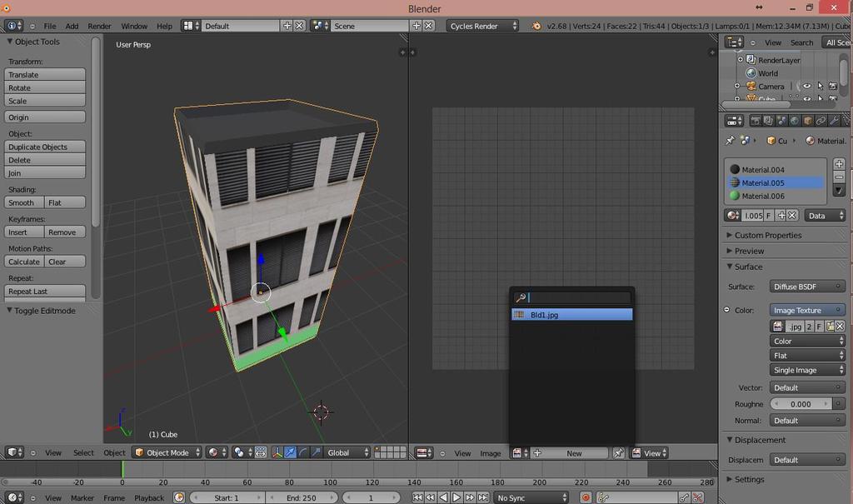Open the Info editor type selector
The image size is (853, 504).
tap(13, 26)
